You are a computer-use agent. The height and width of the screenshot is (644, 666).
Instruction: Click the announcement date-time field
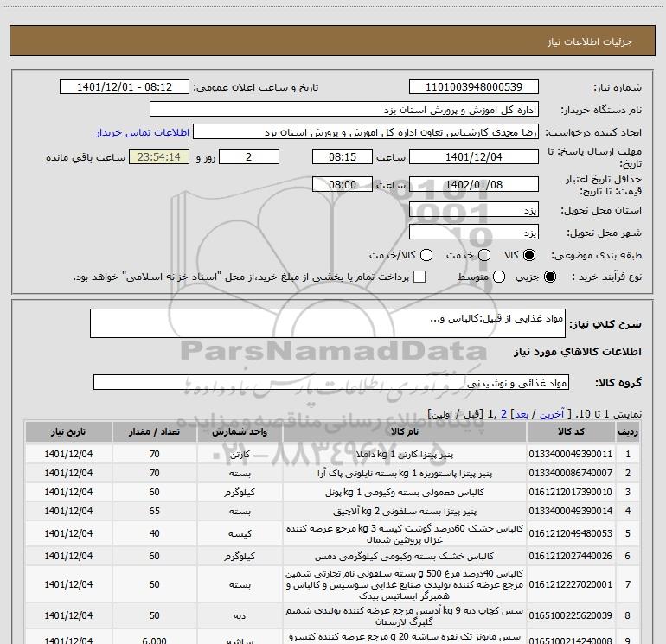click(x=125, y=87)
